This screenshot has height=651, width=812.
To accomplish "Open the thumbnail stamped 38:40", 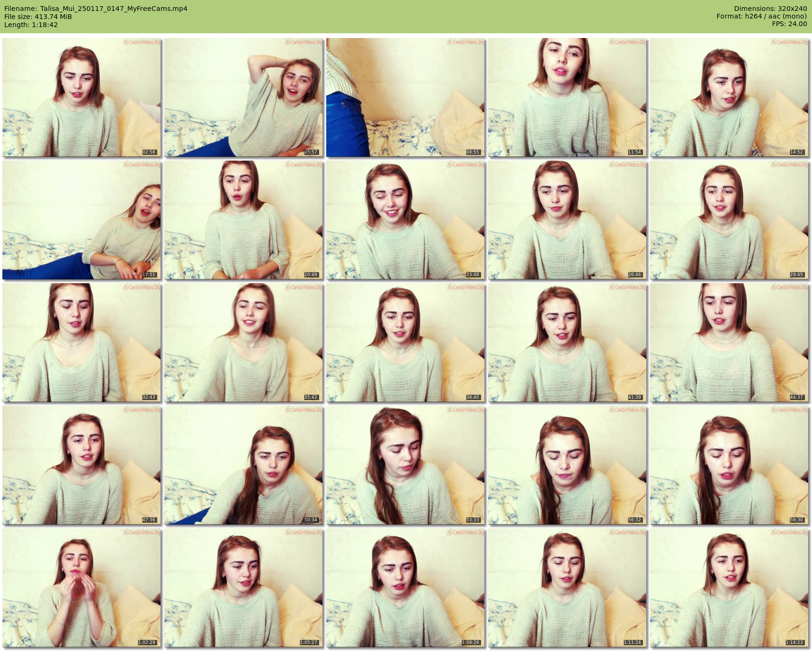I will click(x=406, y=343).
